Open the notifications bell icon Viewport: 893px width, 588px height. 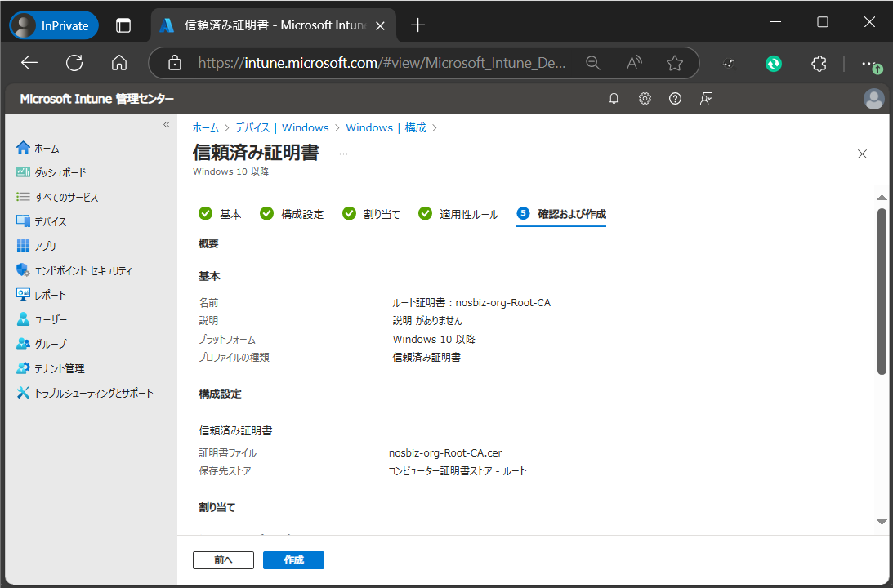[x=614, y=99]
